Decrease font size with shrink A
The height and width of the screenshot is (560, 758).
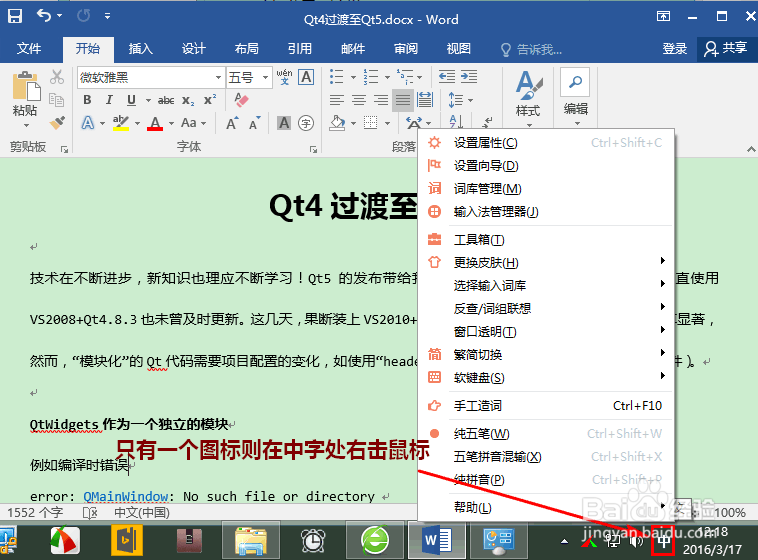coord(255,123)
